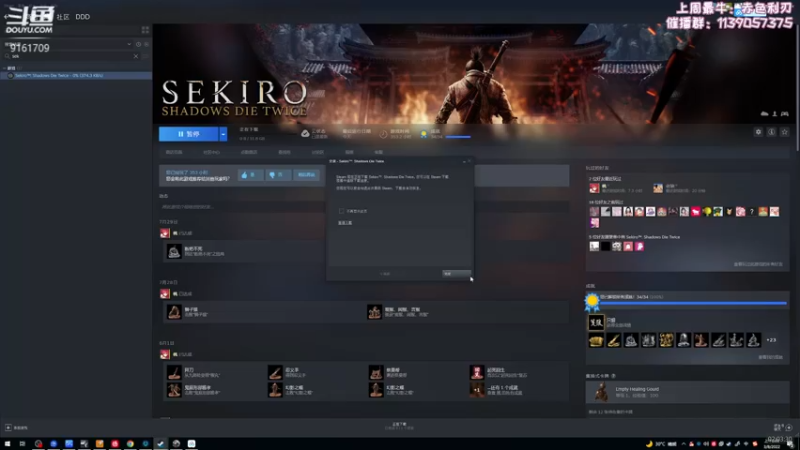Close the Sekiro dialog window
This screenshot has width=800, height=450.
pos(469,161)
